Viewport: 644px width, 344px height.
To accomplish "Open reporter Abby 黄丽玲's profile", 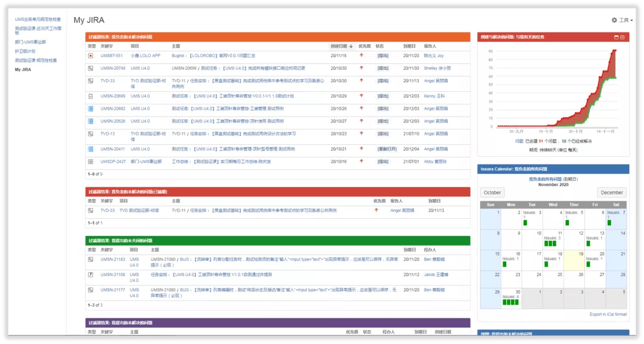I will point(435,162).
